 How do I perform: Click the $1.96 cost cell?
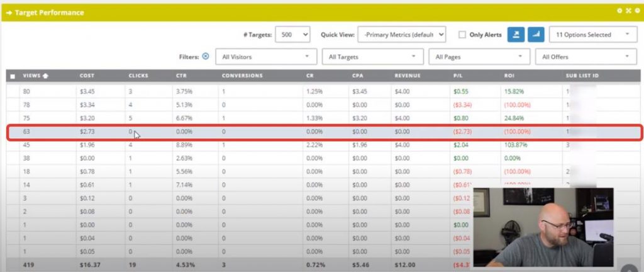click(86, 145)
